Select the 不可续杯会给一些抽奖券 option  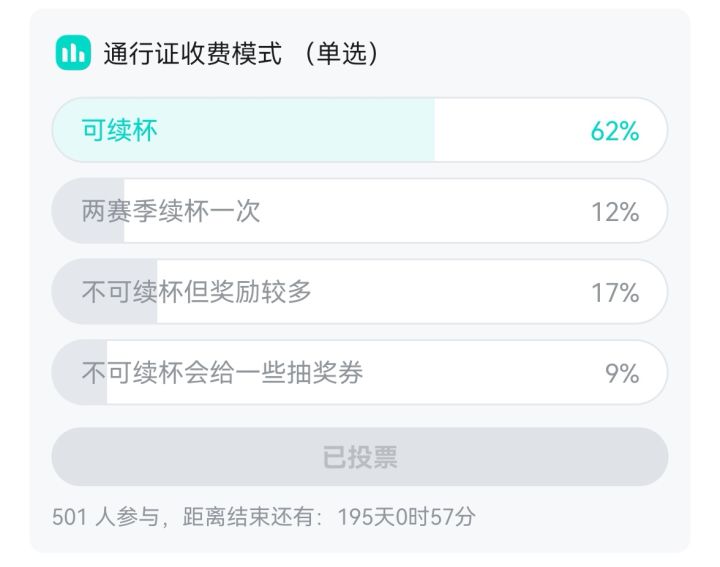point(222,373)
